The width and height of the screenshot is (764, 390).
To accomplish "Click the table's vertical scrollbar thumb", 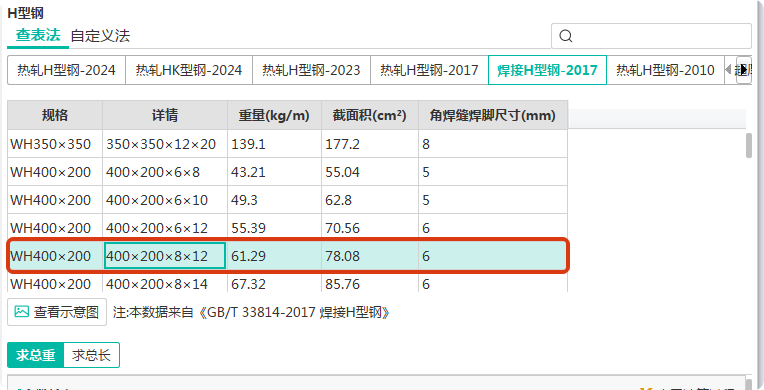I will 749,145.
